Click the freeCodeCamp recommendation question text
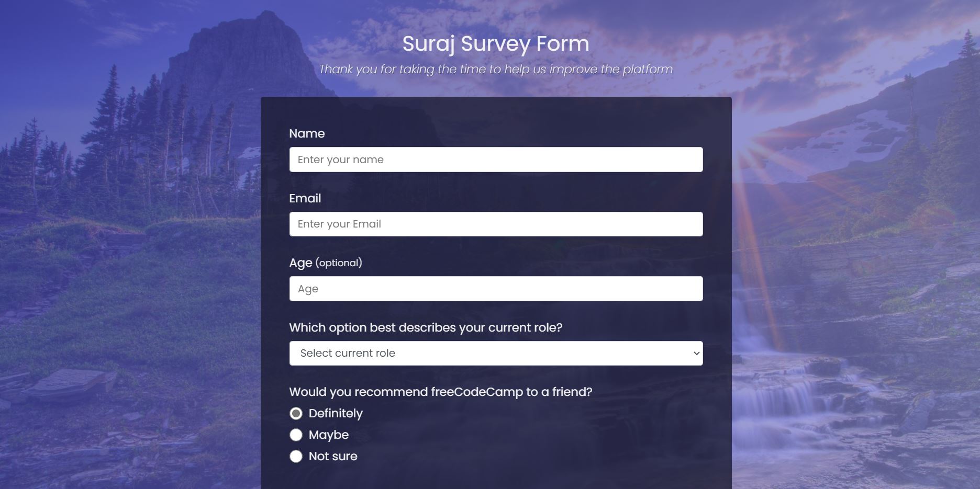 (440, 392)
